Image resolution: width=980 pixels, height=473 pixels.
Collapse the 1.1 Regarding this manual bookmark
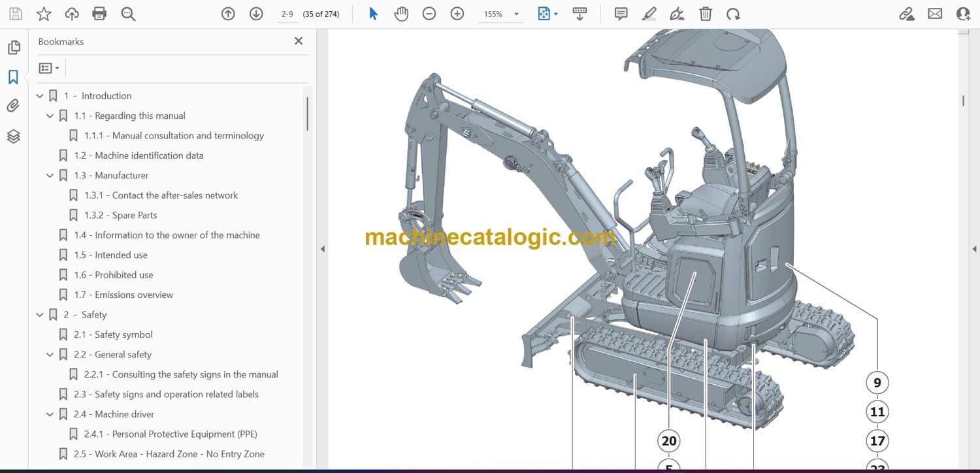(50, 116)
